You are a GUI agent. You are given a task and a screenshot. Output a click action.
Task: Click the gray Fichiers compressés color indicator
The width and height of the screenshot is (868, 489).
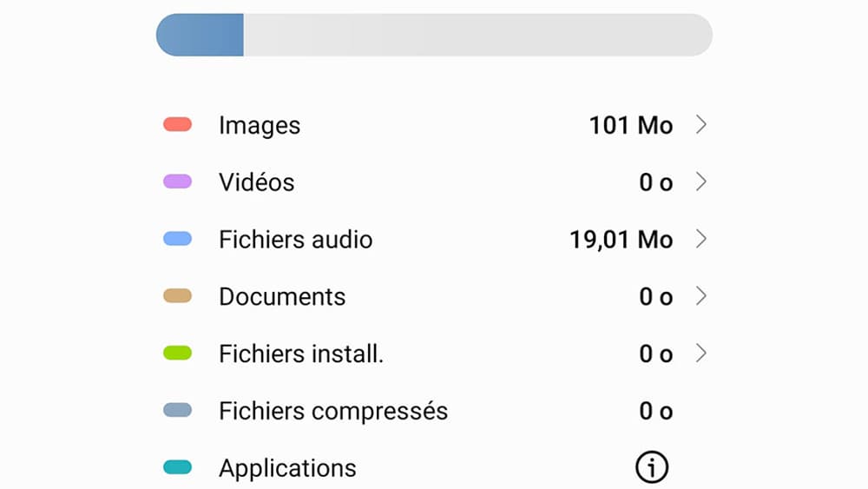click(x=177, y=410)
